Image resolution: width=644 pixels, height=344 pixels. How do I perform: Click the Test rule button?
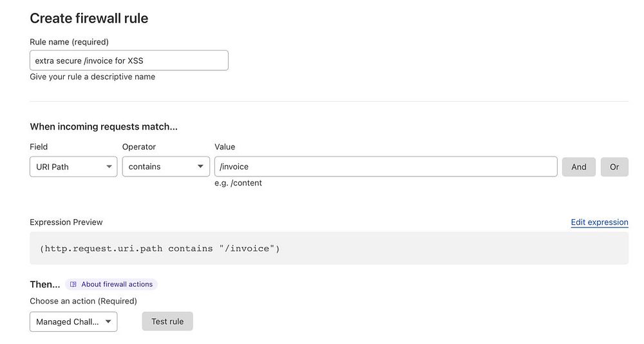[x=167, y=321]
